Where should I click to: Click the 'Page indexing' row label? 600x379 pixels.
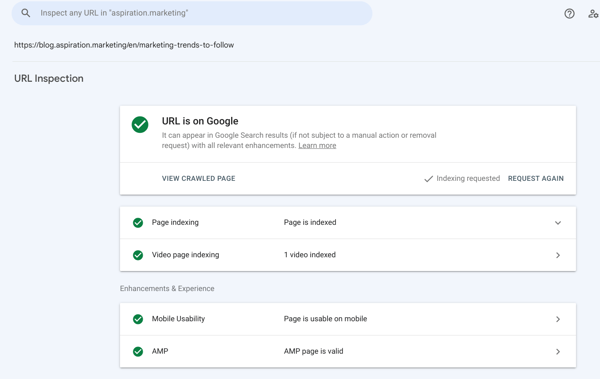tap(175, 222)
